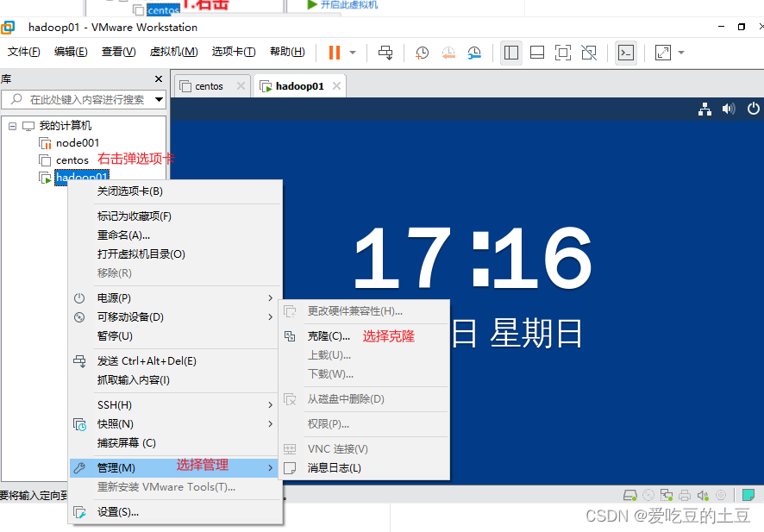Screen dimensions: 764x532
Task: Choose 克隆(C)... in the submenu
Action: (x=364, y=336)
